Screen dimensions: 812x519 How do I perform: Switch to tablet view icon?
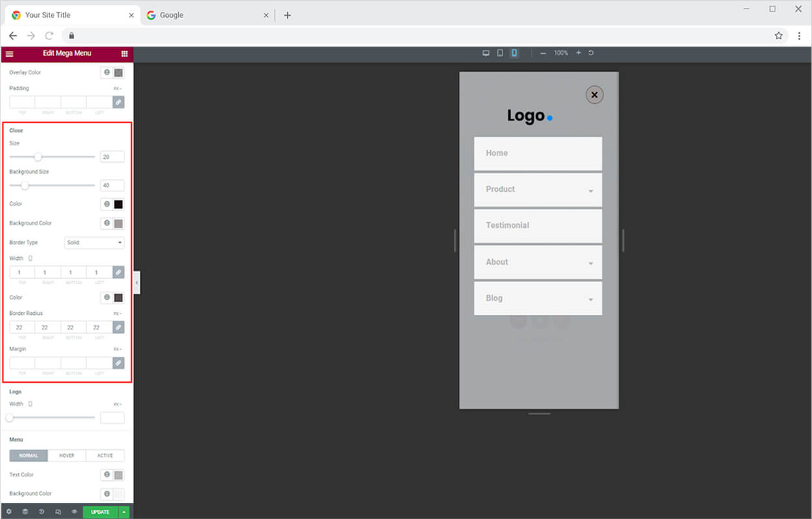[x=500, y=53]
